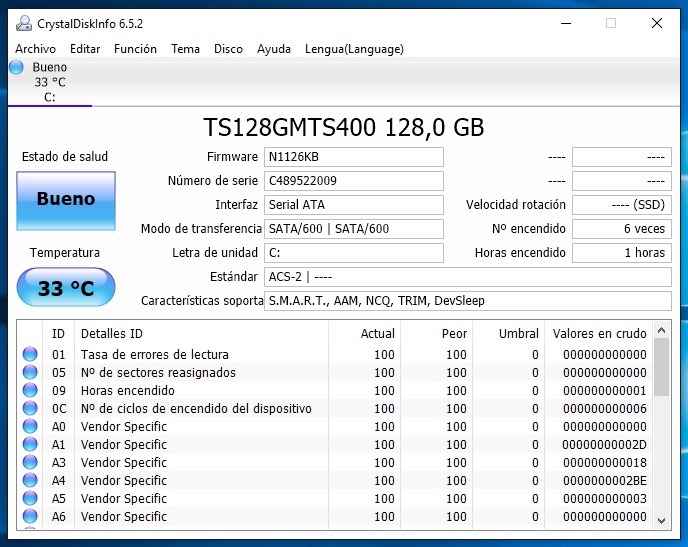Click the Valores en crudo column header
This screenshot has height=547, width=688.
598,334
